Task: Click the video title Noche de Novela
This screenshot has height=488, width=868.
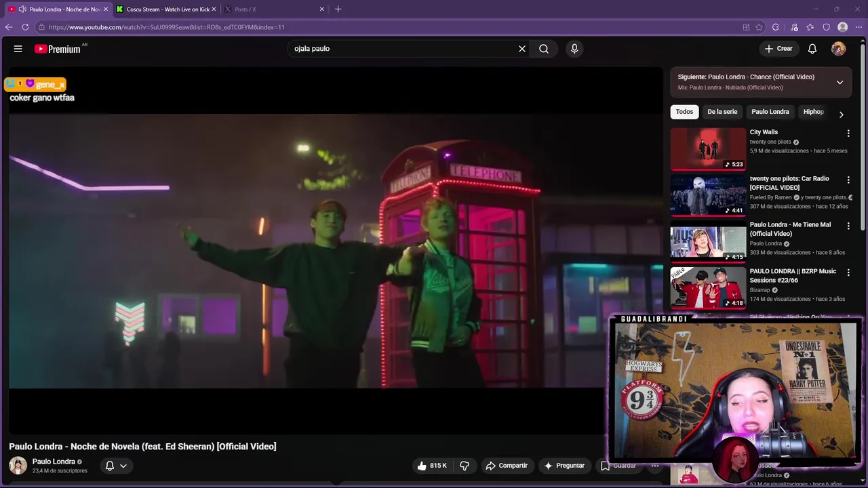Action: coord(142,447)
